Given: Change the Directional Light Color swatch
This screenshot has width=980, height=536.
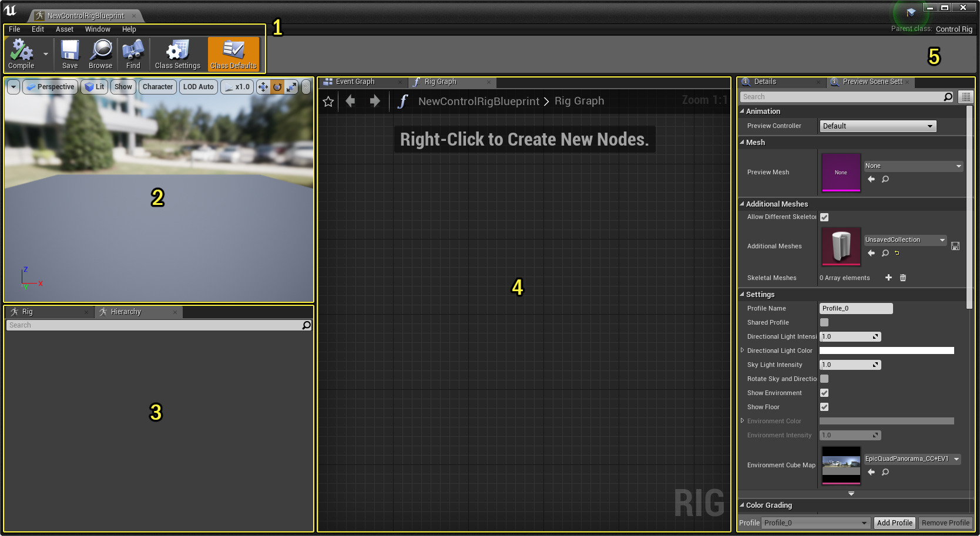Looking at the screenshot, I should click(887, 350).
